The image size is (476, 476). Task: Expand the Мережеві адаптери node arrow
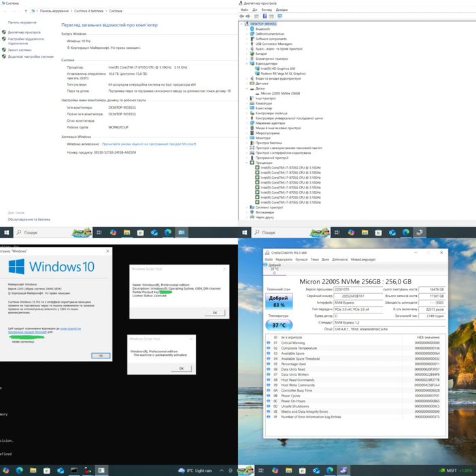pyautogui.click(x=247, y=123)
